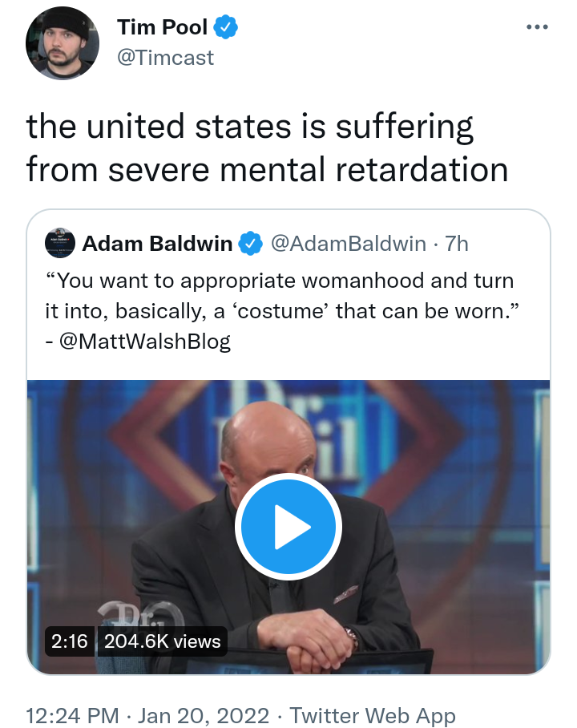577x728 pixels.
Task: Open the Twitter Web App source link
Action: pos(373,715)
